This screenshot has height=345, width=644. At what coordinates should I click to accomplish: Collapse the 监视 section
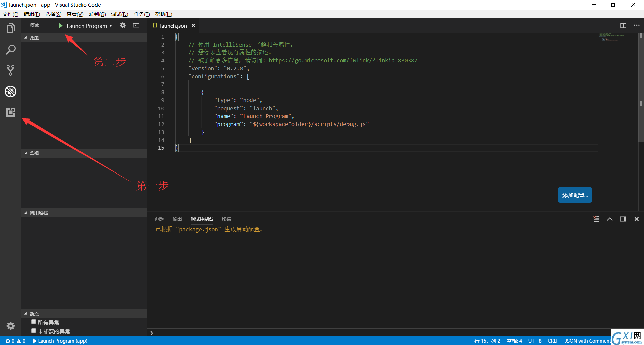[84, 153]
